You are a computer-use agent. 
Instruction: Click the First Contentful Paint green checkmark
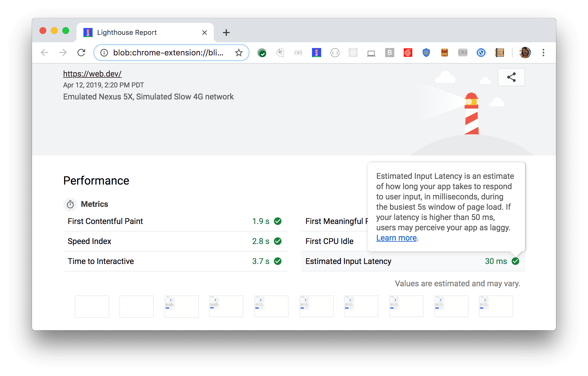[x=282, y=222]
